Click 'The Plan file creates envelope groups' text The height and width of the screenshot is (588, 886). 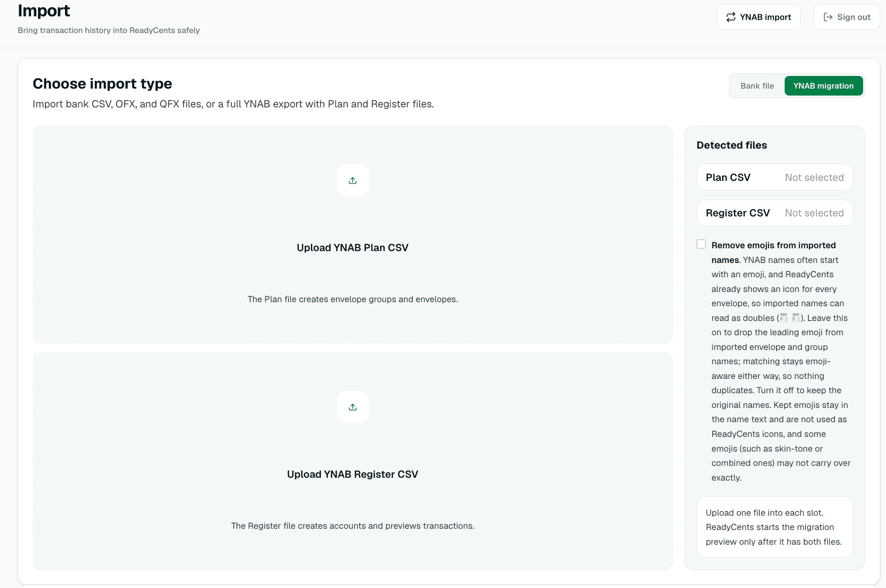[353, 299]
